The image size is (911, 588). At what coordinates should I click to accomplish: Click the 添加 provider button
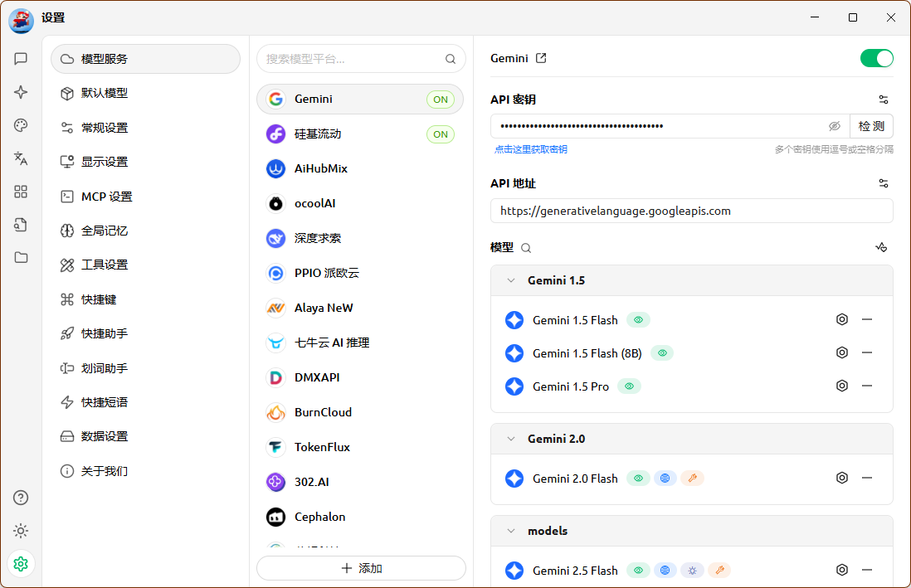[x=362, y=568]
